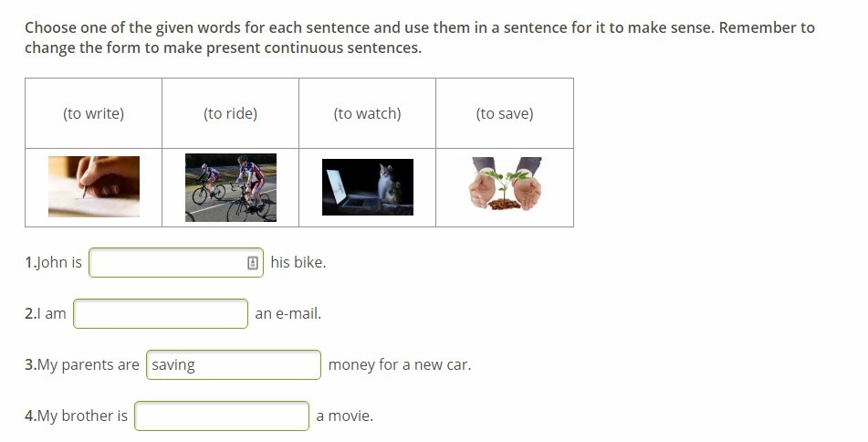Click the cyclists riding bikes picture
Viewport: 868px width, 442px height.
pyautogui.click(x=231, y=187)
